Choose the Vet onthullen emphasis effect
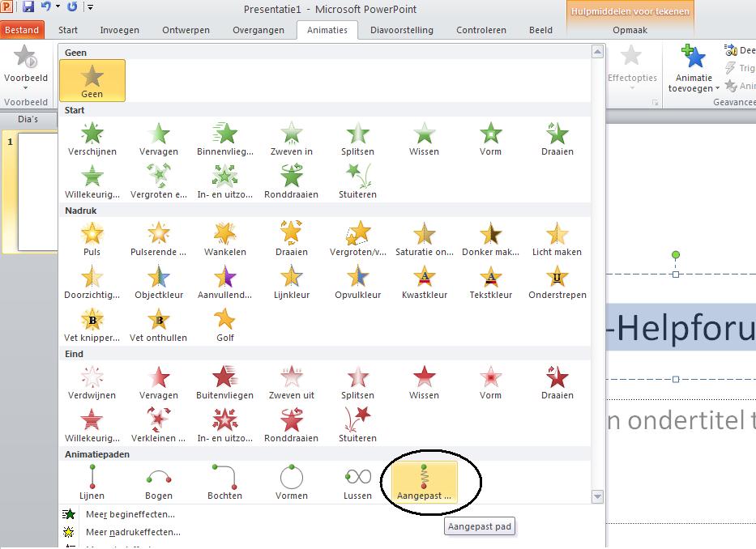 tap(159, 325)
